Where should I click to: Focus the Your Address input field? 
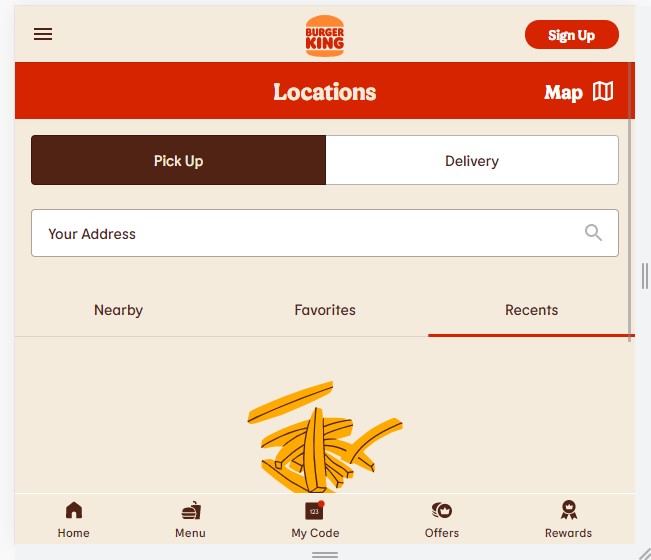click(325, 233)
